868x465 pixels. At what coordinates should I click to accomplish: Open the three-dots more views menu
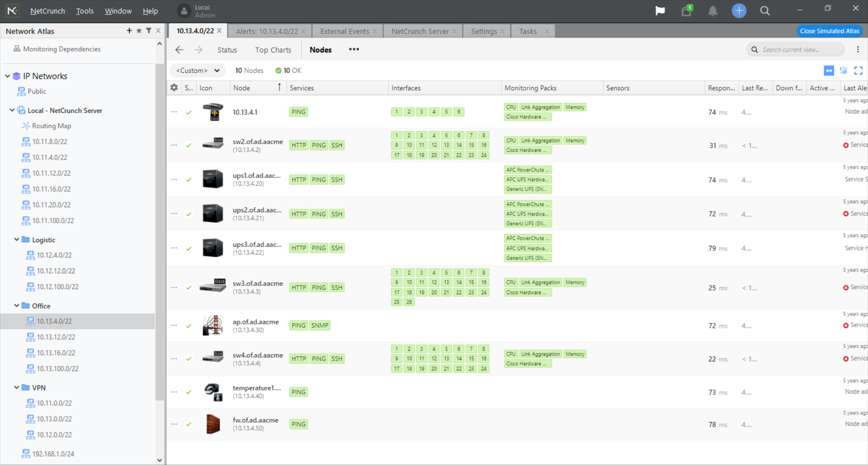click(354, 49)
